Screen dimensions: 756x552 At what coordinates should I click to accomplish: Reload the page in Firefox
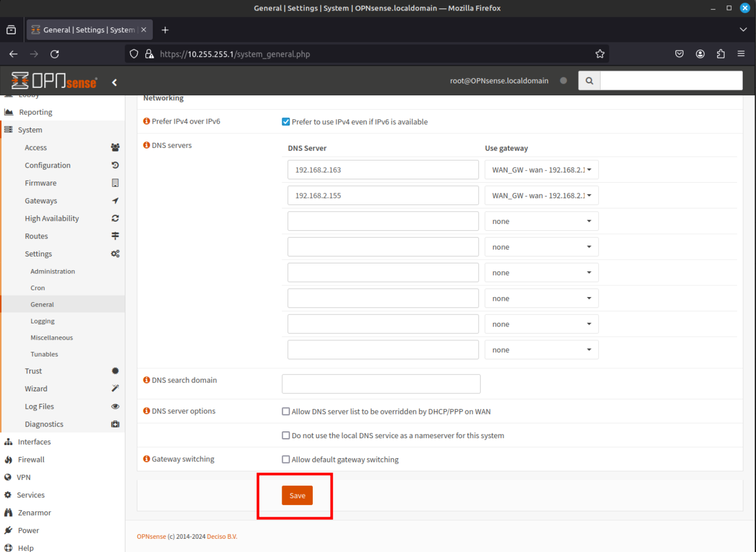click(x=55, y=54)
